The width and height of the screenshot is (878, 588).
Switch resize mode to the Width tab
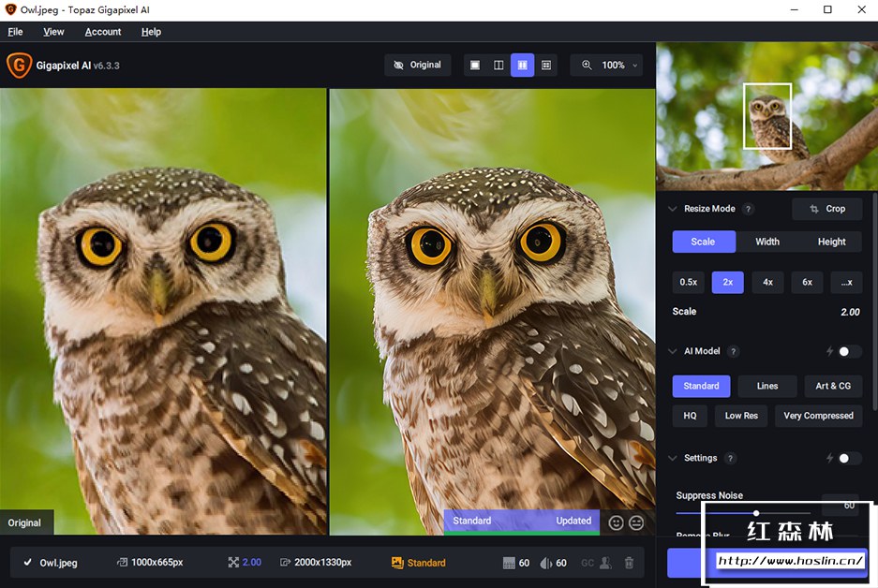pos(767,242)
